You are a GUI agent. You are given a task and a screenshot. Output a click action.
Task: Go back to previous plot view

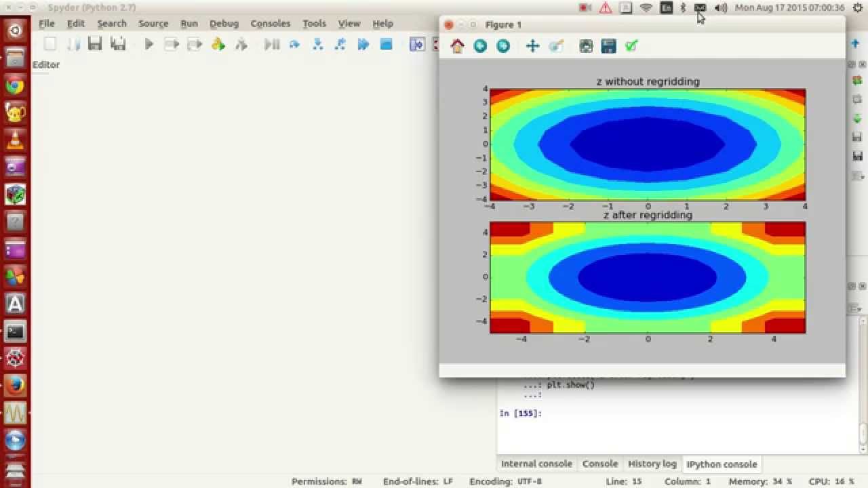click(x=480, y=46)
